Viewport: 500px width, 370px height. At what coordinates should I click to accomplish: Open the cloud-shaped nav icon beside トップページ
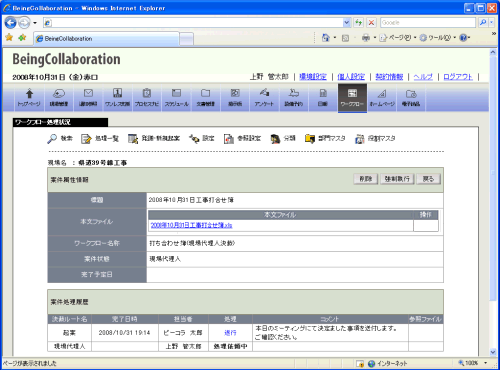[x=59, y=97]
